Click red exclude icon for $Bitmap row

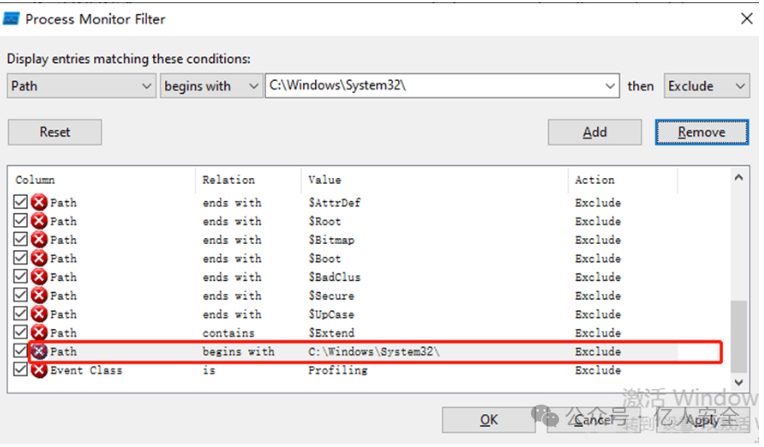click(x=39, y=240)
